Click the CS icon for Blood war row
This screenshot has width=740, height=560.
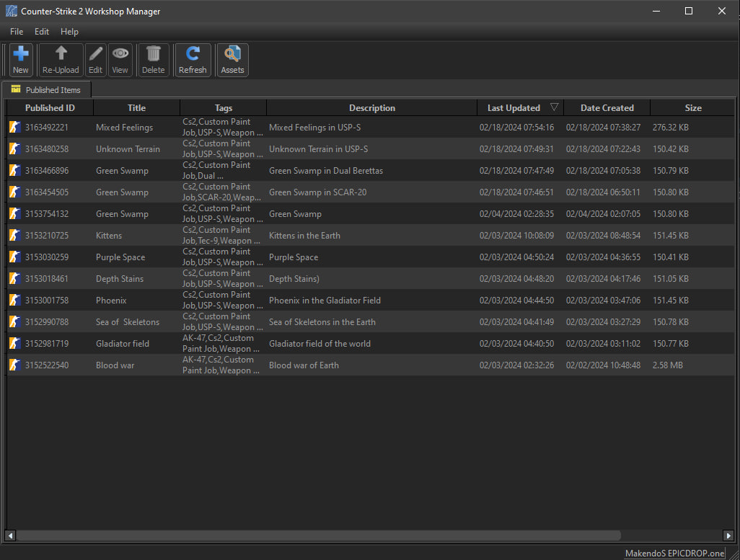click(15, 365)
